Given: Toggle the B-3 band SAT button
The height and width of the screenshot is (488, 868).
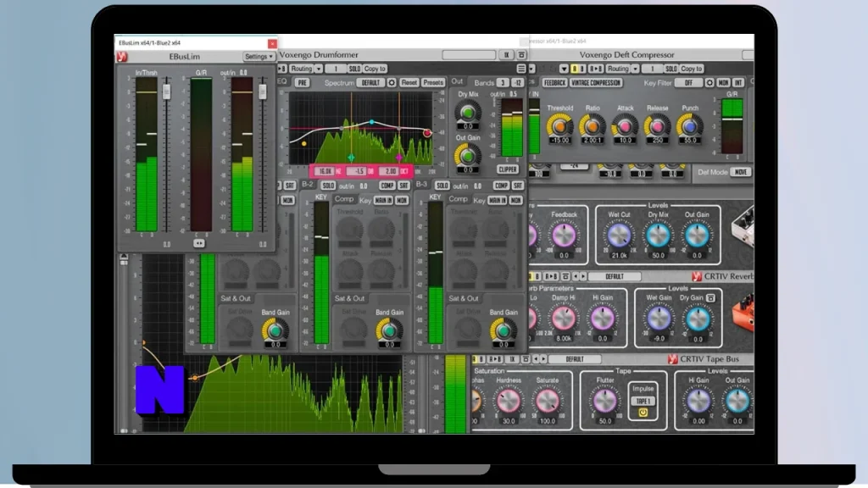Looking at the screenshot, I should [x=518, y=186].
